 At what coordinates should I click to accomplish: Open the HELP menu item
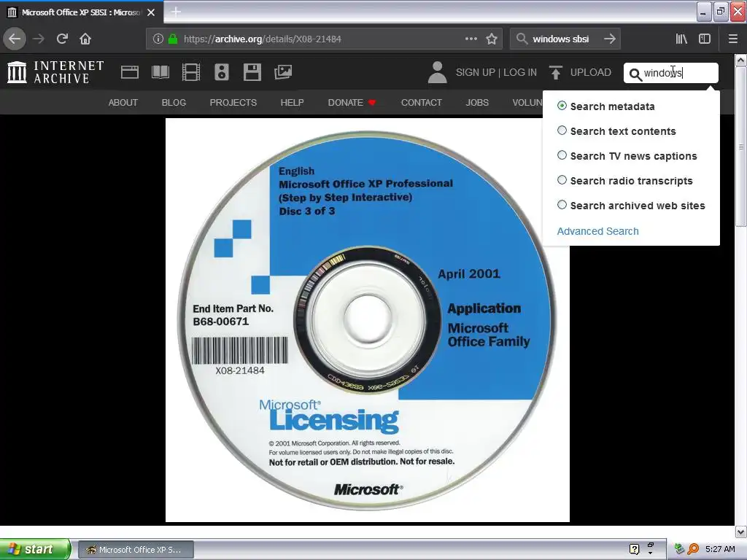coord(292,102)
